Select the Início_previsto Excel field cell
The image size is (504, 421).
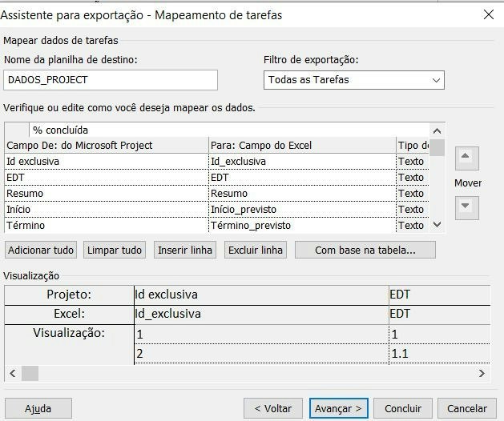tap(302, 210)
